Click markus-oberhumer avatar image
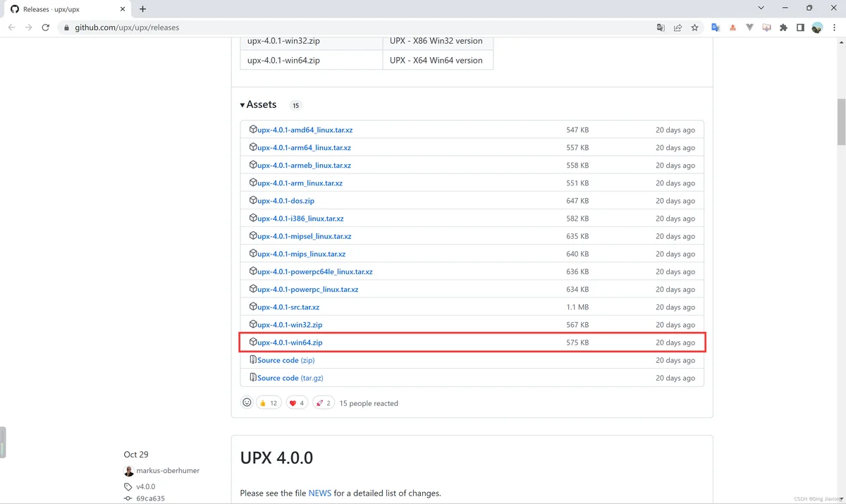This screenshot has width=846, height=504. coord(128,471)
